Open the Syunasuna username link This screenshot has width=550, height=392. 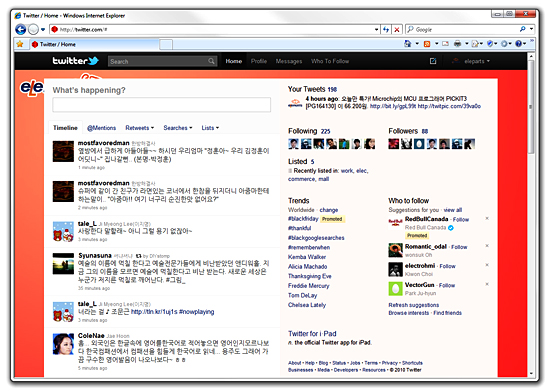click(x=95, y=255)
